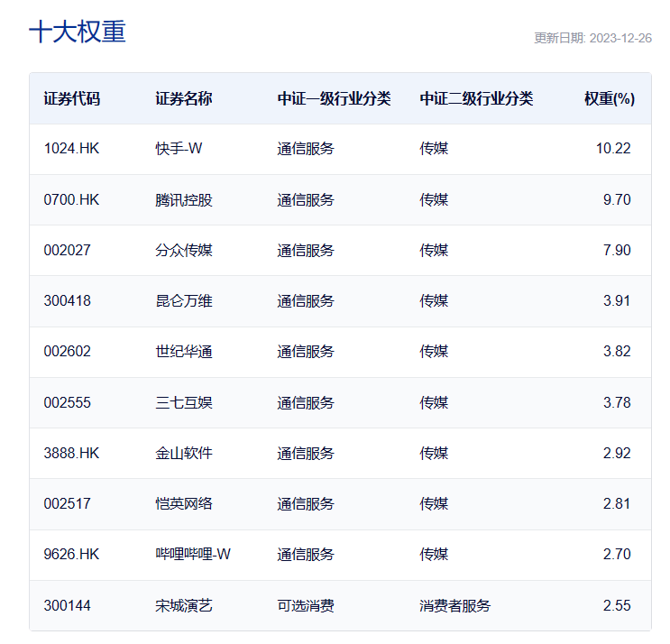The width and height of the screenshot is (670, 644).
Task: Click security name 哔哩哔哩-W
Action: pos(193,555)
